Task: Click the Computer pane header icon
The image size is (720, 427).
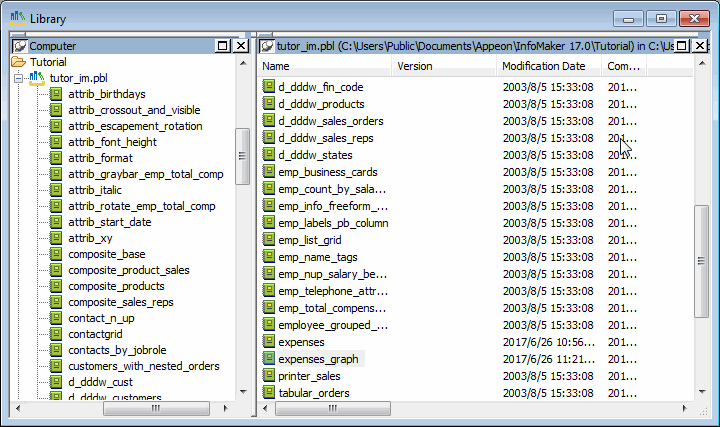Action: tap(20, 46)
